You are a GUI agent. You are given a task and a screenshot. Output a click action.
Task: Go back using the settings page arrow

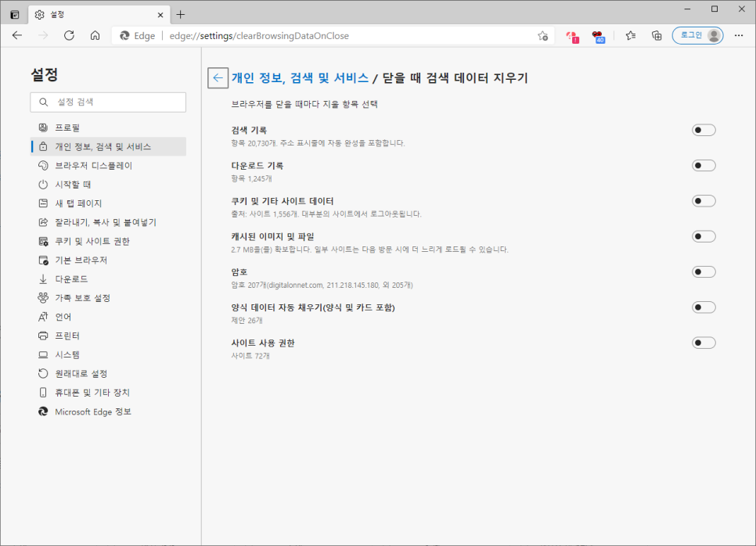pyautogui.click(x=218, y=77)
